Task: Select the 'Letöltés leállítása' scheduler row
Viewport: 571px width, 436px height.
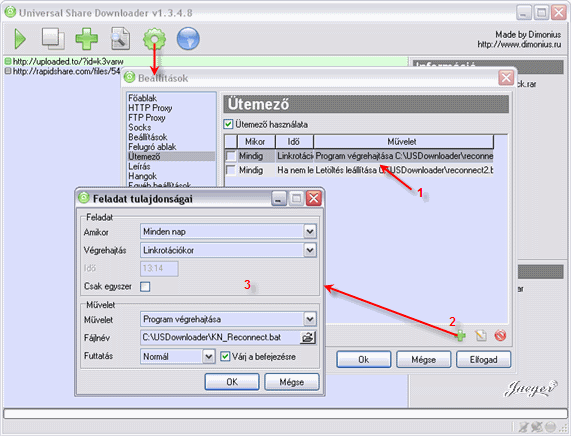Action: click(x=359, y=170)
